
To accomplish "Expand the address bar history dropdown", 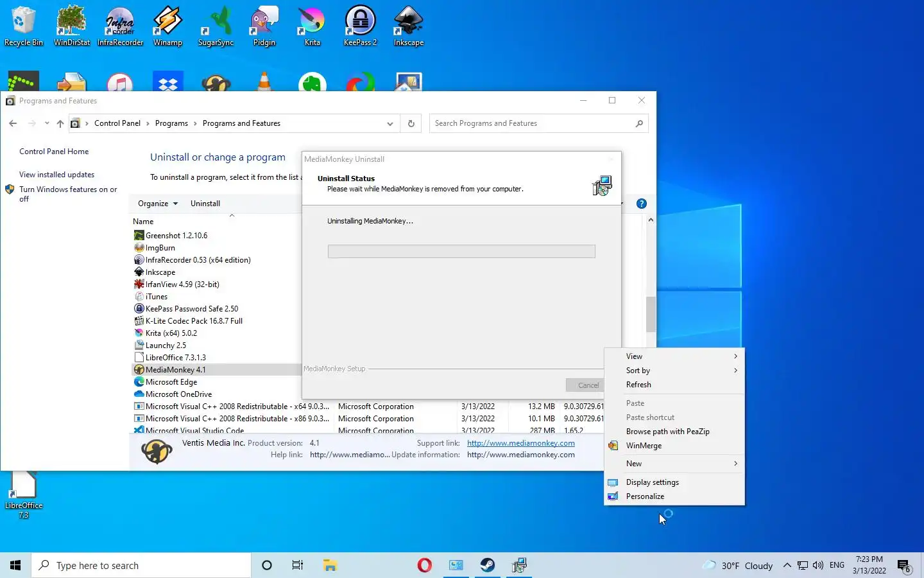I will point(389,123).
